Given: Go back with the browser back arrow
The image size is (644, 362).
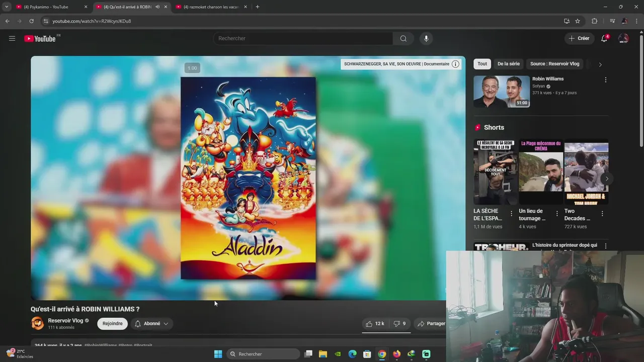Looking at the screenshot, I should coord(7,21).
